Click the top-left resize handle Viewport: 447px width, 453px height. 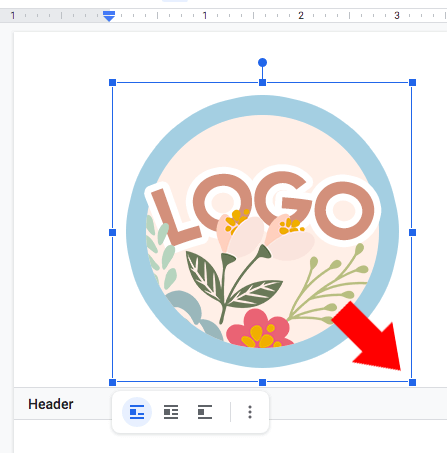[112, 82]
